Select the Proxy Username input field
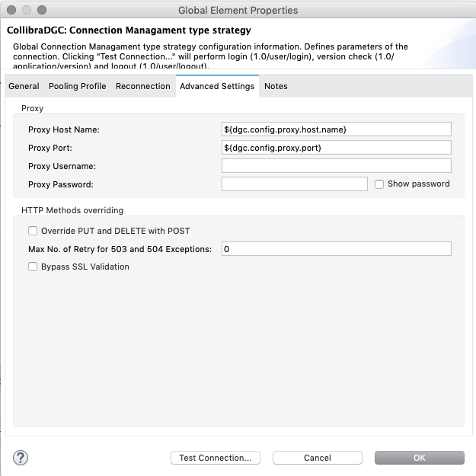476x476 pixels. pos(336,166)
